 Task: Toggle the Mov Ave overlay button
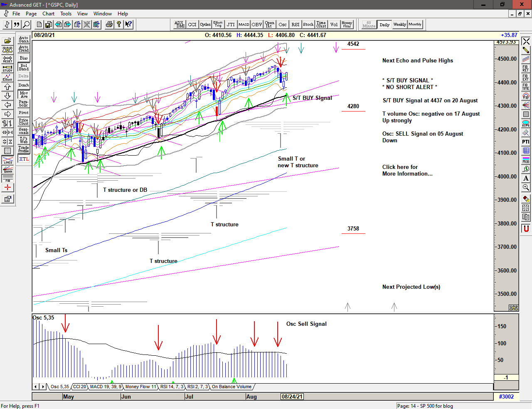point(24,94)
